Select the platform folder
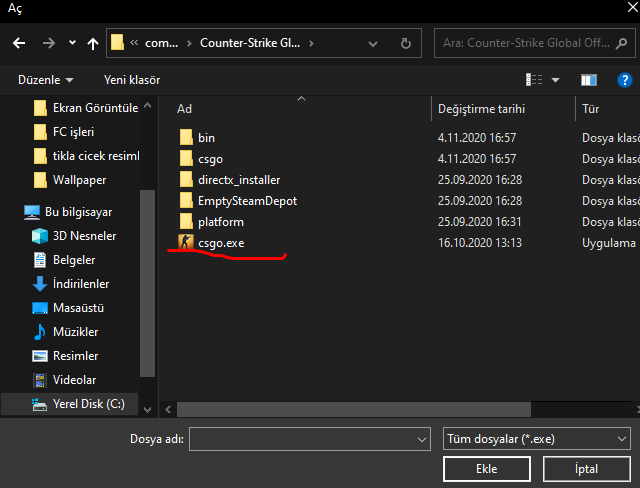 211,222
